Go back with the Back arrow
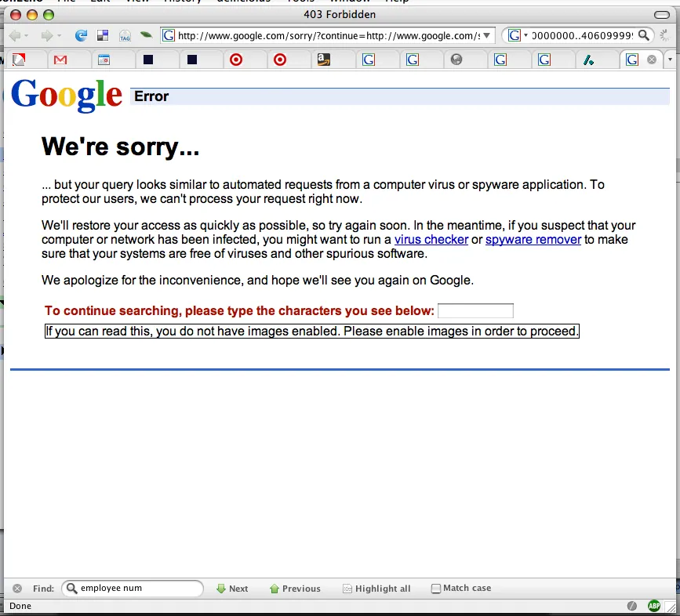 [x=14, y=35]
